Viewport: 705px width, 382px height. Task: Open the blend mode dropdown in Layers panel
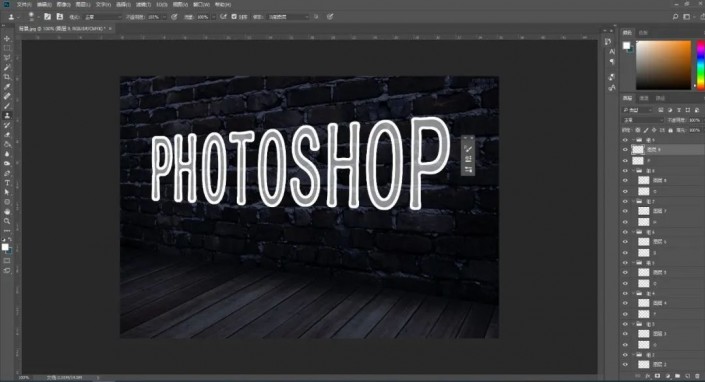(643, 120)
